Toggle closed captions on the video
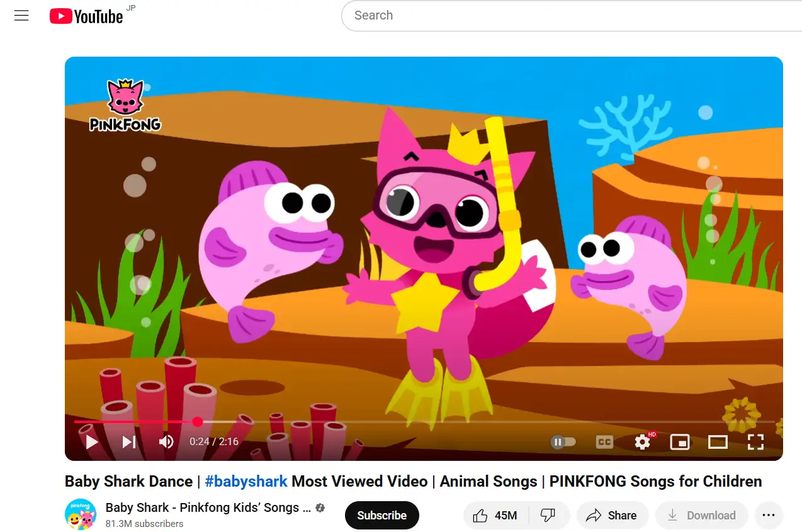 pyautogui.click(x=604, y=442)
